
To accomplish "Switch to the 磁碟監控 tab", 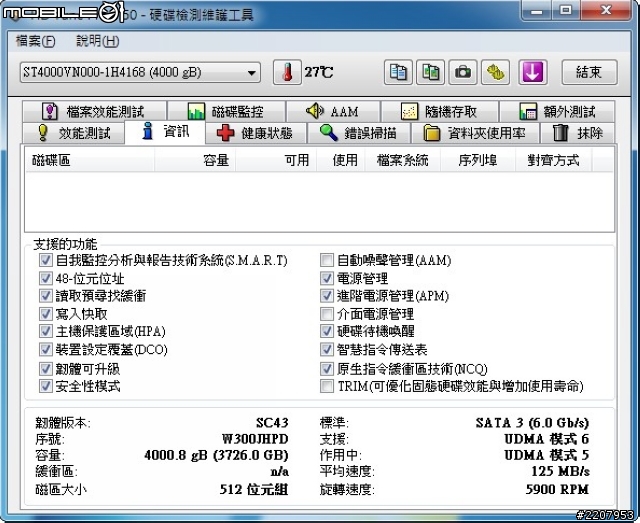I will (226, 111).
